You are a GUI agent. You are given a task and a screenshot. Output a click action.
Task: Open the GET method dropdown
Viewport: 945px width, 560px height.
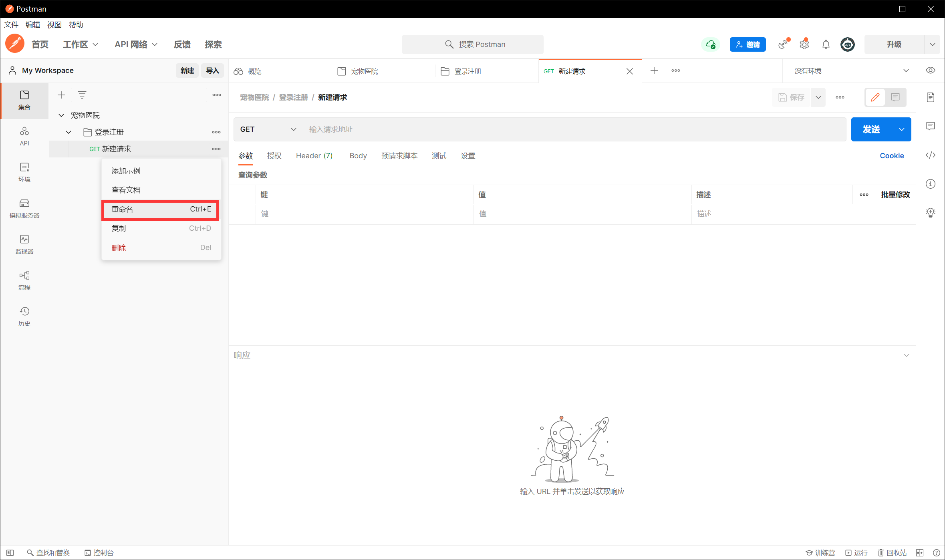tap(268, 129)
